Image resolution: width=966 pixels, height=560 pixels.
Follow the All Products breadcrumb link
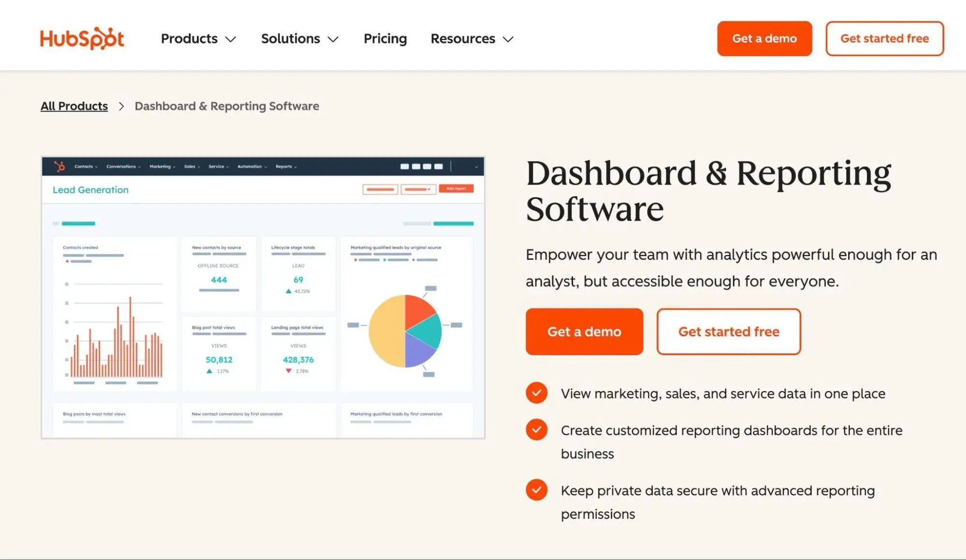pos(74,106)
